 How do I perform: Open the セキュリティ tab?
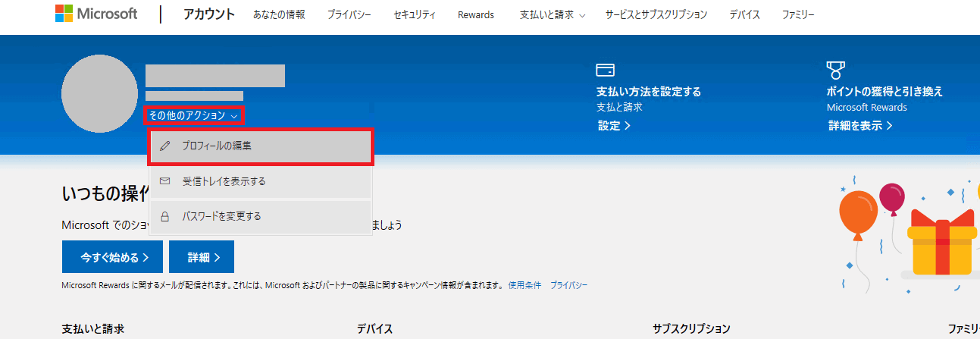point(415,15)
